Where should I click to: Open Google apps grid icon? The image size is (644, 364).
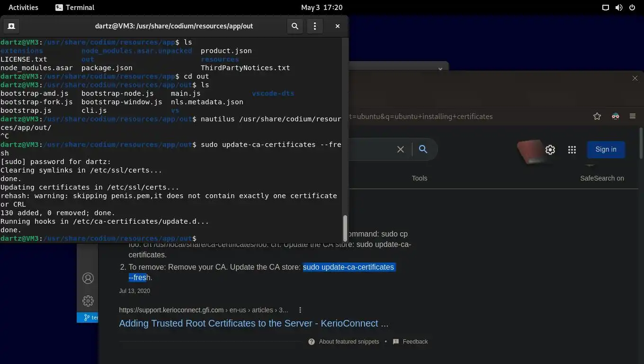(x=572, y=150)
